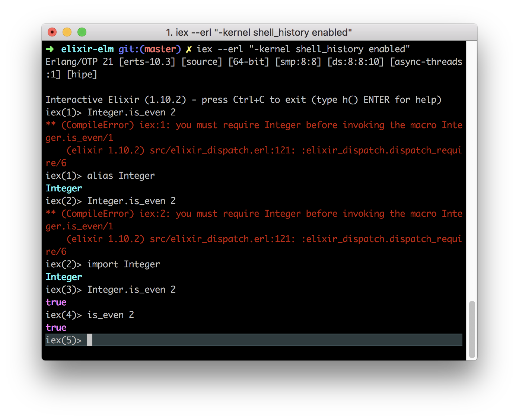Screen dimensions: 519x420
Task: Click the red close window button
Action: [52, 32]
